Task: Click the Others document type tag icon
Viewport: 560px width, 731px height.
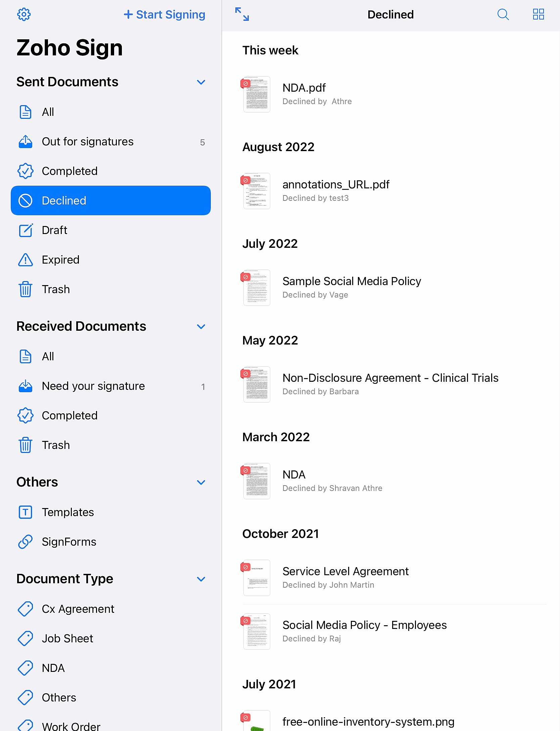Action: pos(26,697)
